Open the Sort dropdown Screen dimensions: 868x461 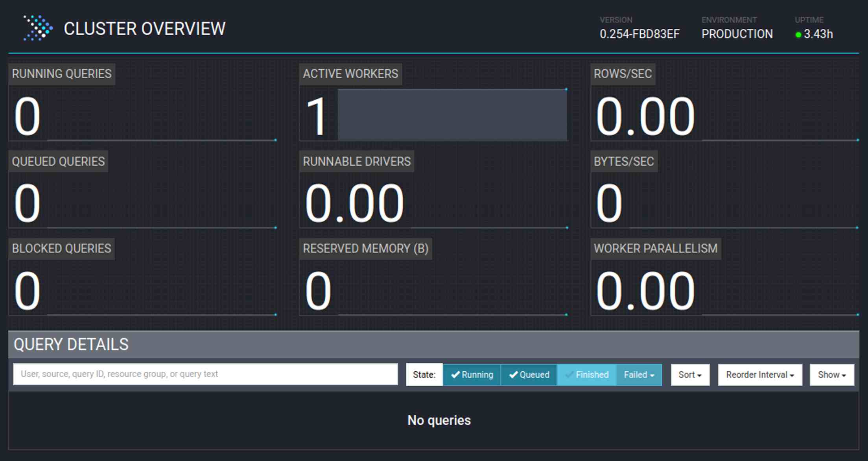pos(690,374)
